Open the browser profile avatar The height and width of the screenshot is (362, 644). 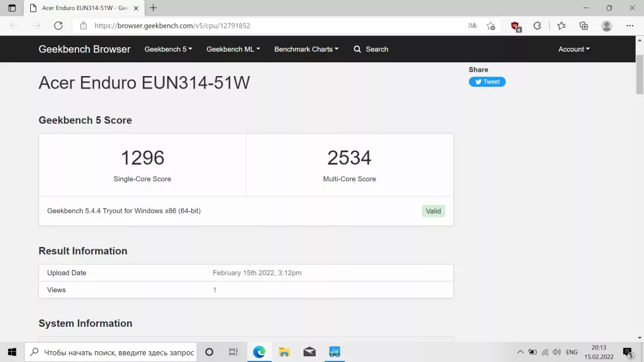coord(606,26)
